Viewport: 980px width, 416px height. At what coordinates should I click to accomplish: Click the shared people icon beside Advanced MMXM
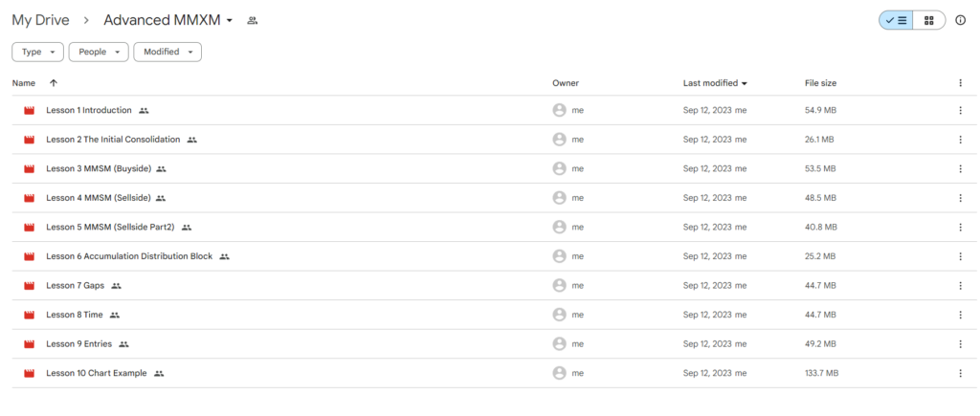click(252, 21)
